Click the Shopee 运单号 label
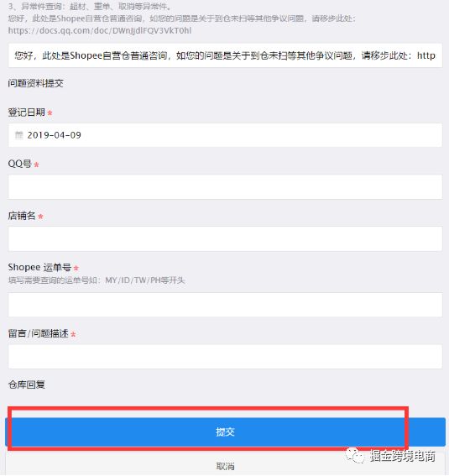449x476 pixels. [x=39, y=268]
